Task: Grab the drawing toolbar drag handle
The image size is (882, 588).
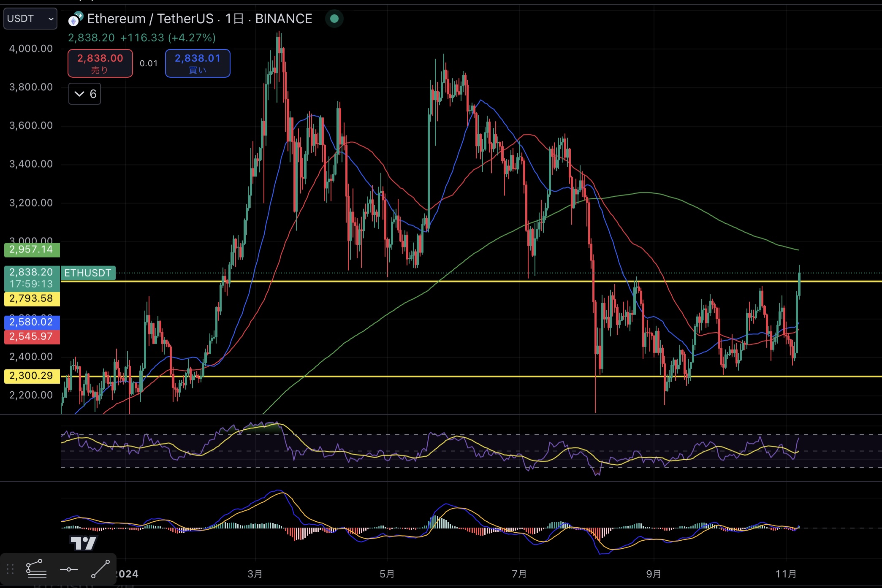Action: click(11, 569)
